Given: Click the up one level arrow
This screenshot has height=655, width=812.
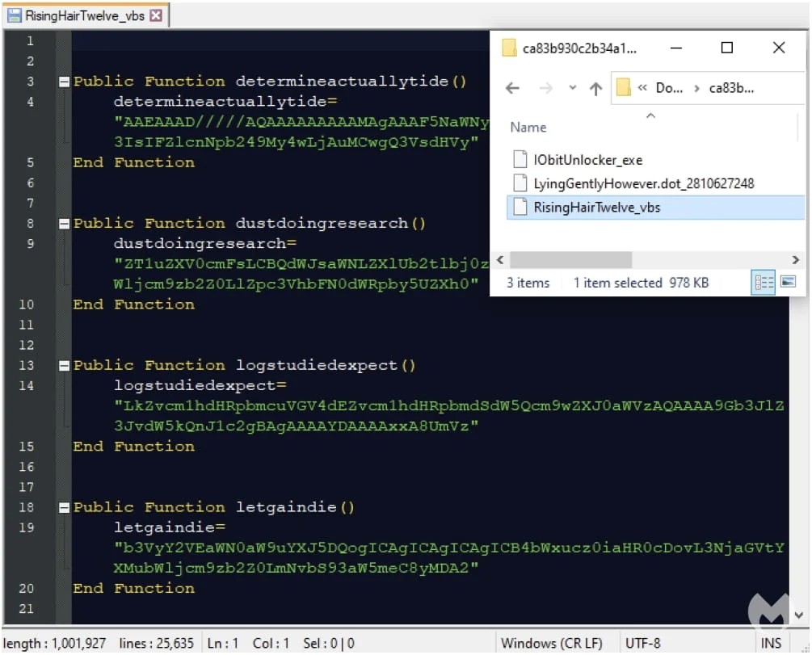Looking at the screenshot, I should pos(596,89).
